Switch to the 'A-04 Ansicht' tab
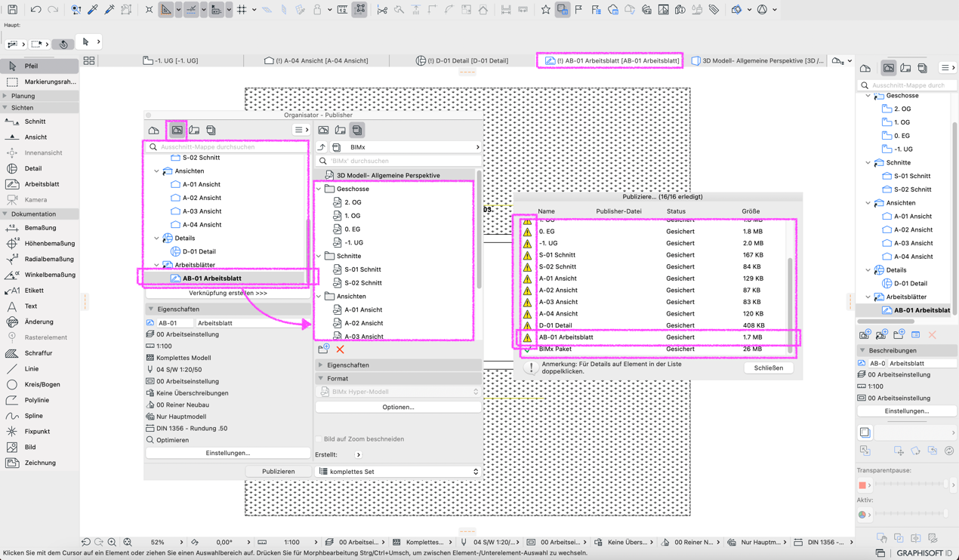The image size is (959, 560). tap(316, 60)
